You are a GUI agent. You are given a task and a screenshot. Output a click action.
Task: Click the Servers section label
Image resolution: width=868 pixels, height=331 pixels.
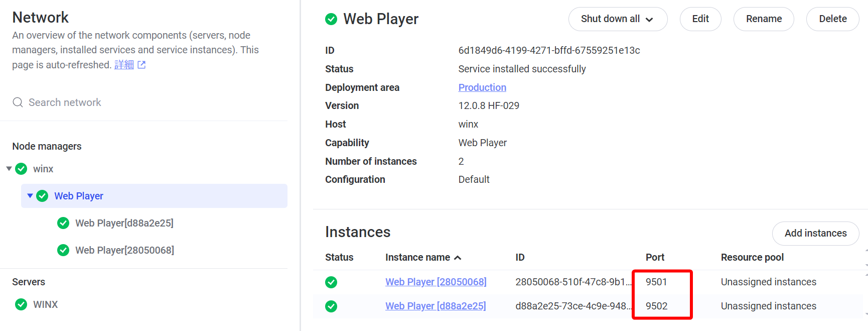point(29,282)
